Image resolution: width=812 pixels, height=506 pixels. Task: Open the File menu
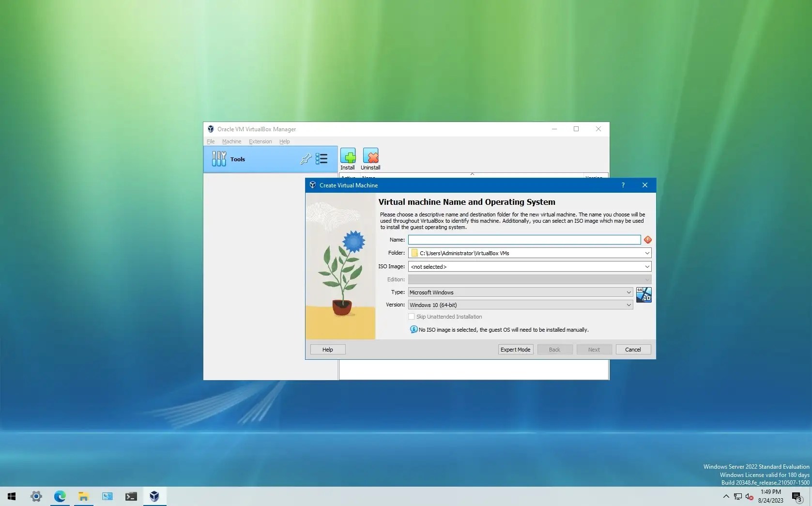(211, 141)
